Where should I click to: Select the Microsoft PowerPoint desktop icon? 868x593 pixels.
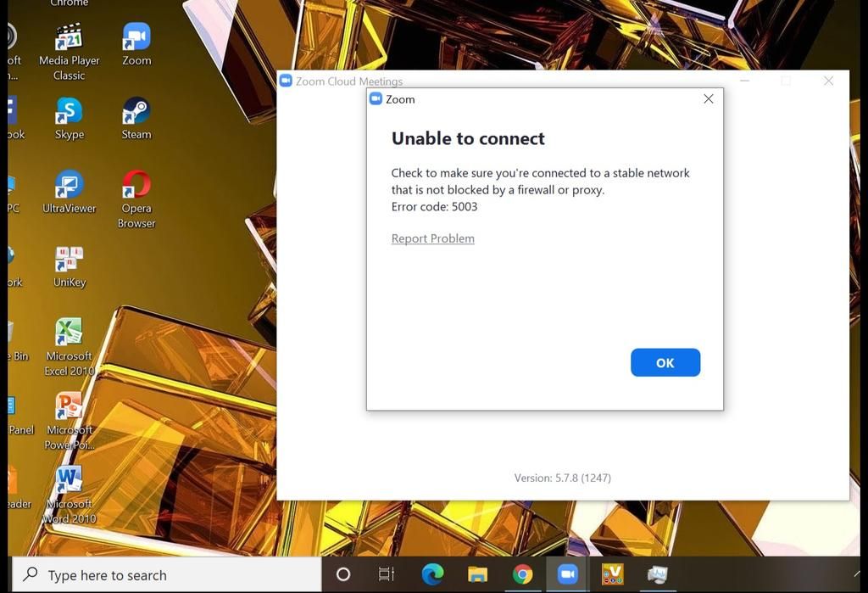(x=70, y=421)
